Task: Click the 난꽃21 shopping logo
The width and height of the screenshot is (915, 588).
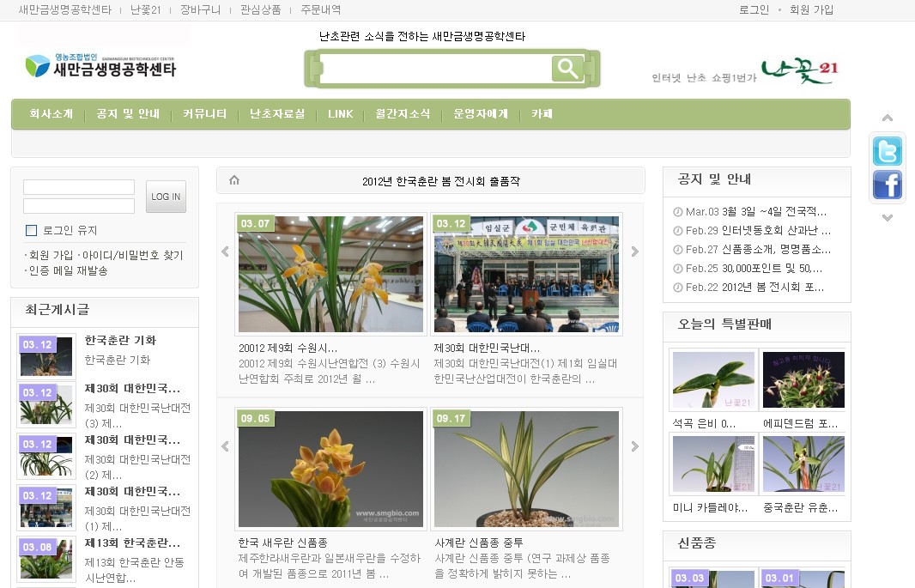Action: coord(800,71)
